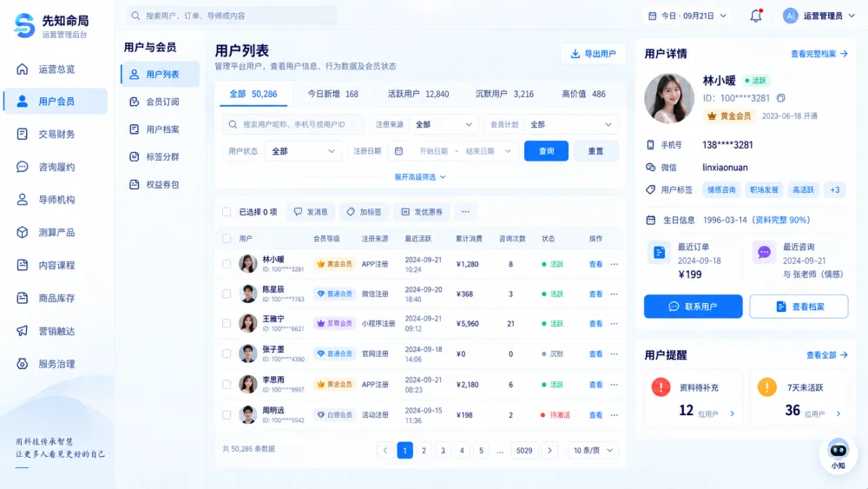Open 会员订阅 in the submenu
This screenshot has width=868, height=489.
(161, 102)
